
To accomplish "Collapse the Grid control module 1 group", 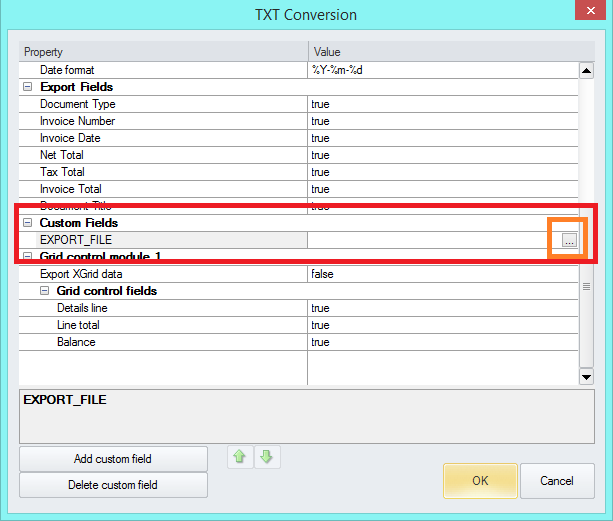I will coord(28,257).
